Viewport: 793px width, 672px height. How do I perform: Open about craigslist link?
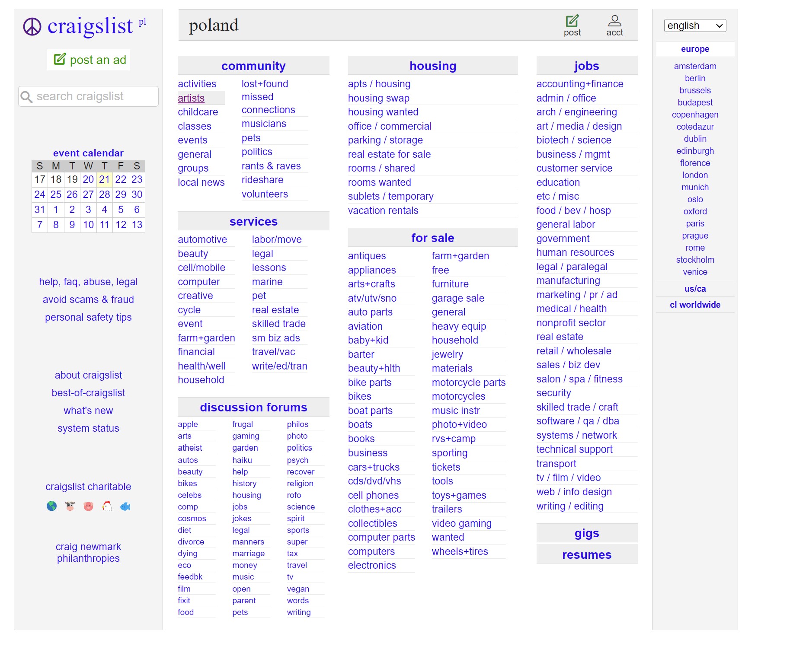pyautogui.click(x=88, y=375)
